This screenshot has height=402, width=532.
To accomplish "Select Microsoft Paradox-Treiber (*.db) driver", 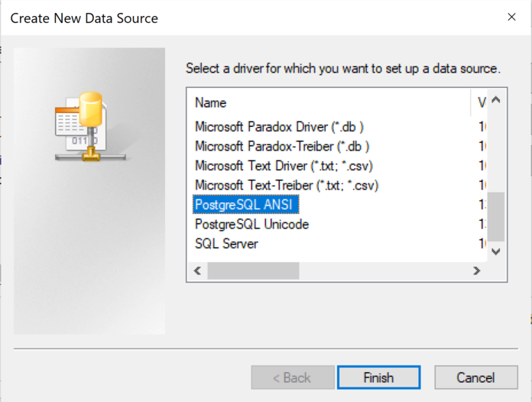I will (282, 146).
